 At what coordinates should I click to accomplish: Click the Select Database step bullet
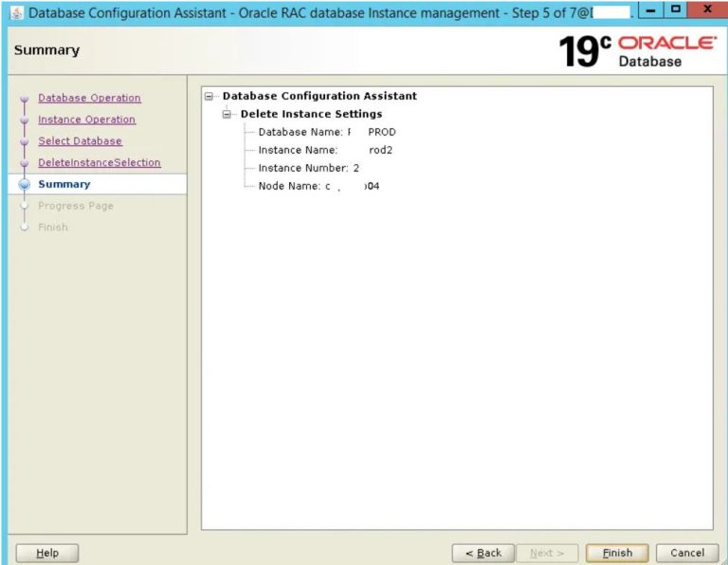[25, 142]
